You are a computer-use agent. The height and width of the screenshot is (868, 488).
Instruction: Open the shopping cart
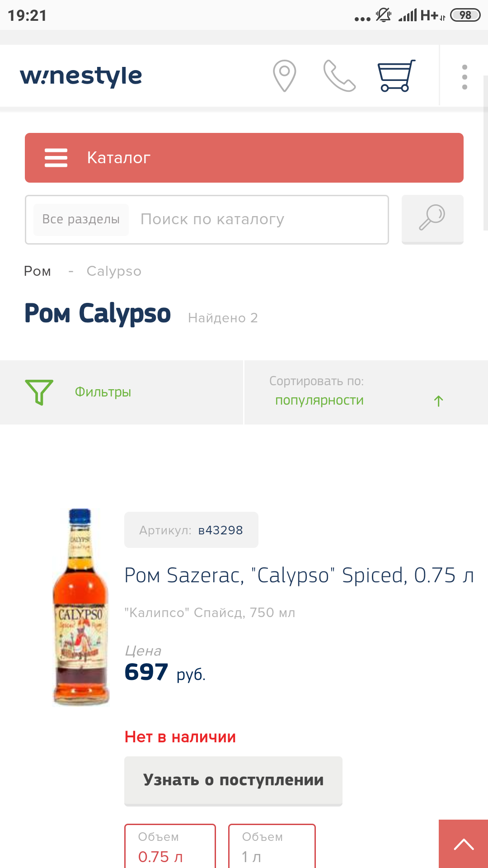click(396, 76)
